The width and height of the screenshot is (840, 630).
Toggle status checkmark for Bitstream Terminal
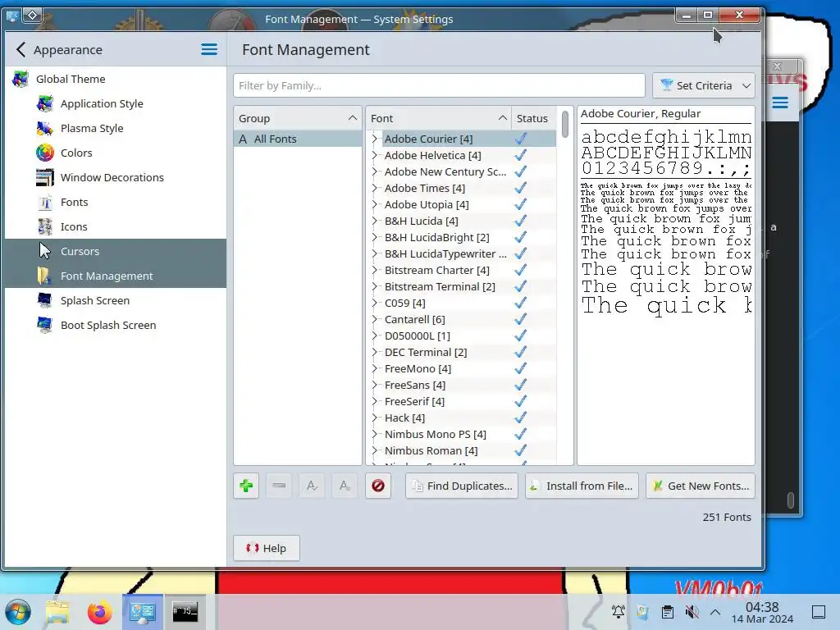tap(520, 286)
